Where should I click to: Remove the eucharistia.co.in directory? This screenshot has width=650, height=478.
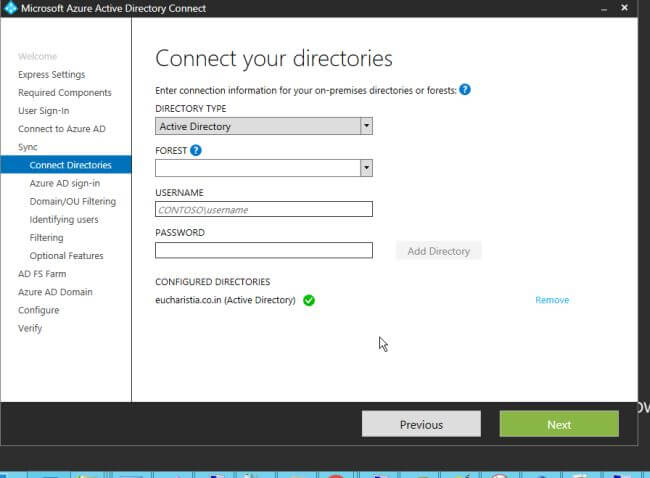pyautogui.click(x=552, y=300)
